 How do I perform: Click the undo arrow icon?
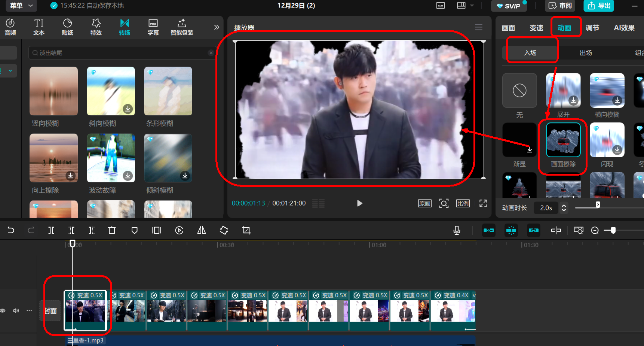11,230
